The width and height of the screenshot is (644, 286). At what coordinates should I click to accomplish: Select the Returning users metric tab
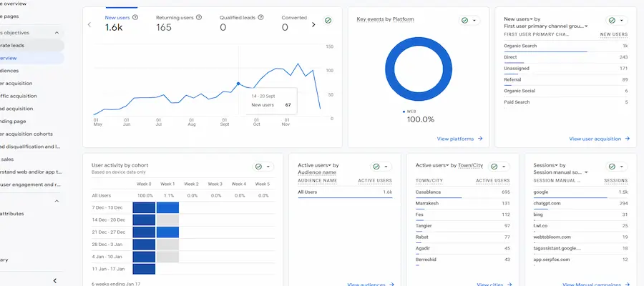[177, 22]
